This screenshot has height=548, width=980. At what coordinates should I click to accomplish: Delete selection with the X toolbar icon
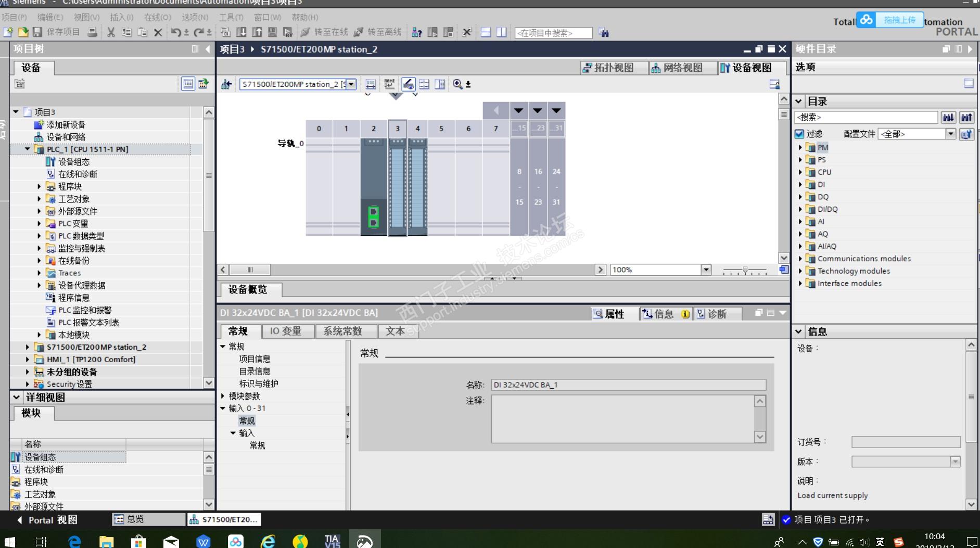coord(158,32)
